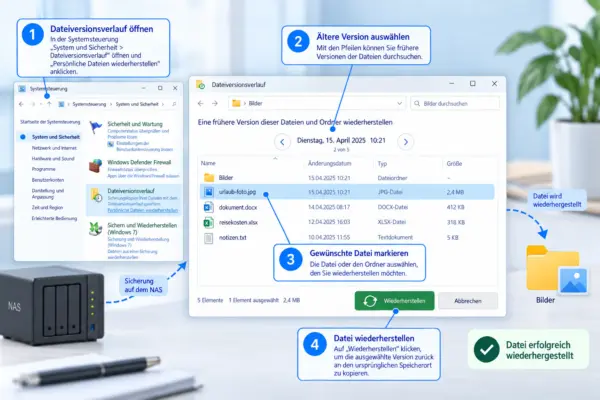Screen dimensions: 600x400
Task: Sort by the Änderungsdatum column header
Action: (329, 163)
